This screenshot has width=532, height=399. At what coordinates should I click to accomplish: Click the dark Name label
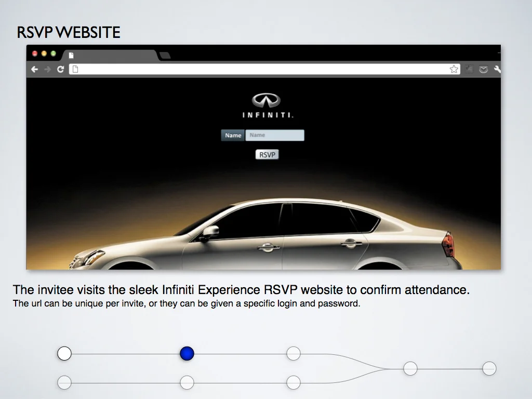tap(233, 135)
